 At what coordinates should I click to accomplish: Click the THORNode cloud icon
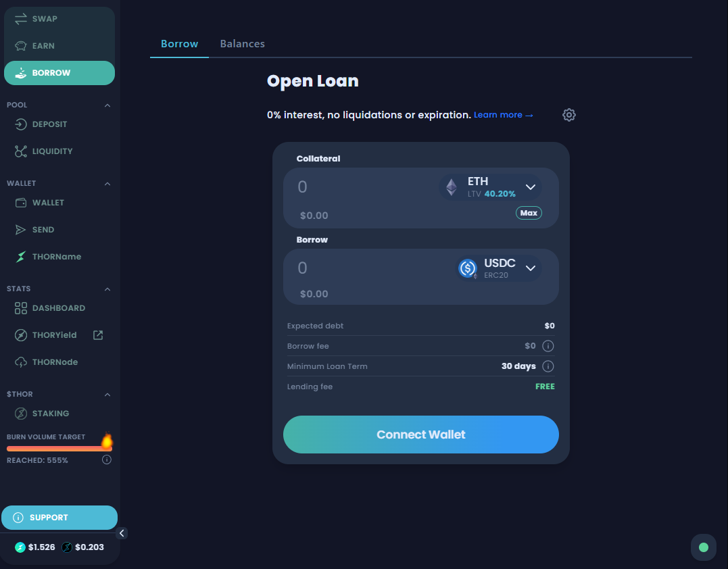[20, 362]
